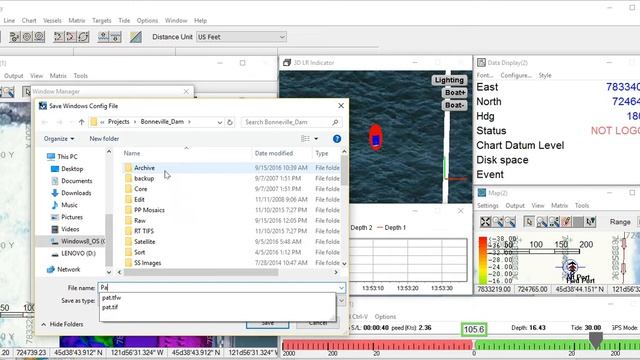This screenshot has width=640, height=360.
Task: Click the help question mark icon in save dialog
Action: [x=337, y=139]
